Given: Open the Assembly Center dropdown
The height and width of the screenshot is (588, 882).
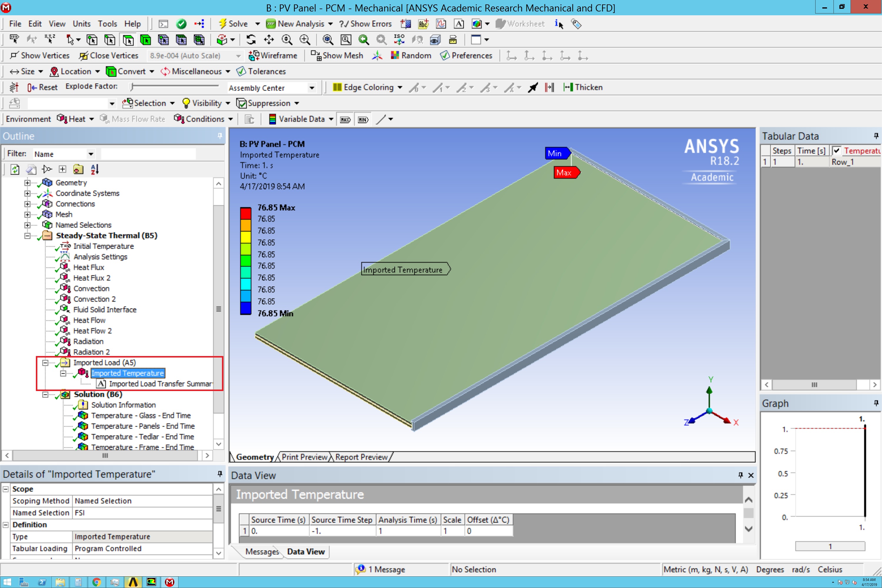Looking at the screenshot, I should click(312, 88).
